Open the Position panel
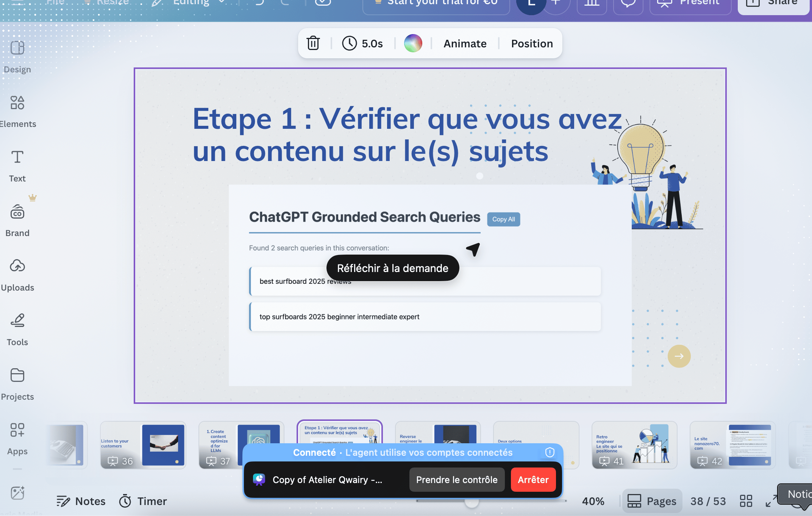This screenshot has width=812, height=516. click(x=532, y=43)
